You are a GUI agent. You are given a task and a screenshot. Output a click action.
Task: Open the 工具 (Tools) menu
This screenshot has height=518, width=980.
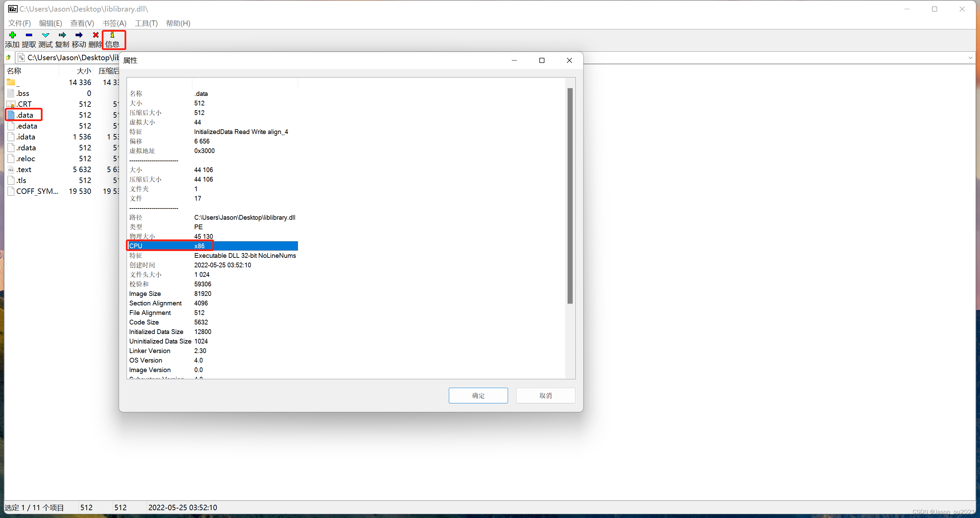[x=146, y=23]
